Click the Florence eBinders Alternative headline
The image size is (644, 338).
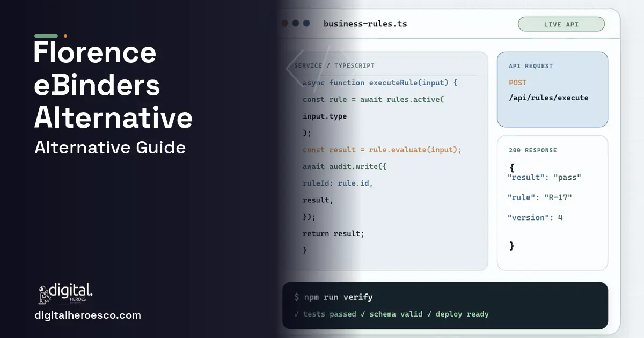(x=113, y=85)
